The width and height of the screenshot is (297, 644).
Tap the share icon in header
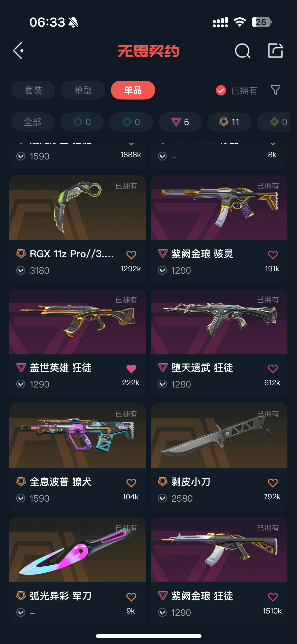pyautogui.click(x=275, y=50)
